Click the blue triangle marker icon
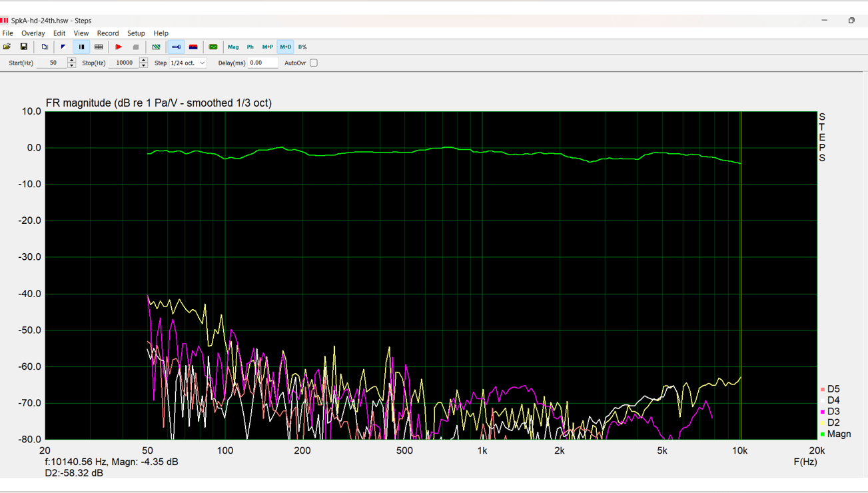The height and width of the screenshot is (493, 868). click(x=63, y=47)
